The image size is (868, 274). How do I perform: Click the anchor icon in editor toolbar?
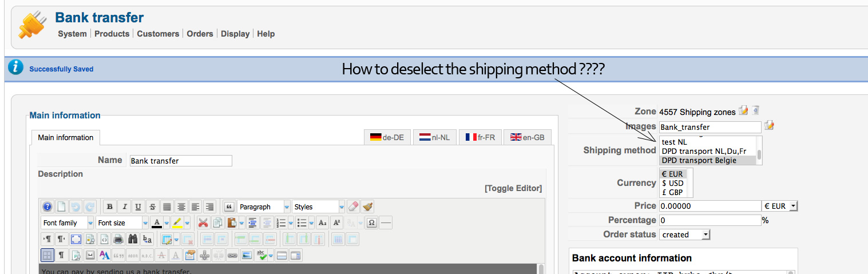[205, 255]
